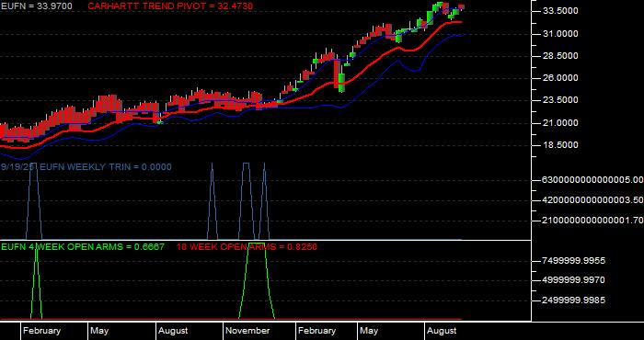This screenshot has height=340, width=644.
Task: Select the 23.5000 price axis value
Action: click(x=559, y=100)
